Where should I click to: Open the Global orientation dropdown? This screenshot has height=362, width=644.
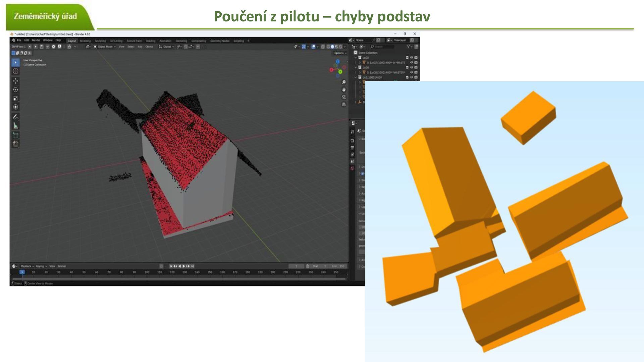pyautogui.click(x=167, y=47)
